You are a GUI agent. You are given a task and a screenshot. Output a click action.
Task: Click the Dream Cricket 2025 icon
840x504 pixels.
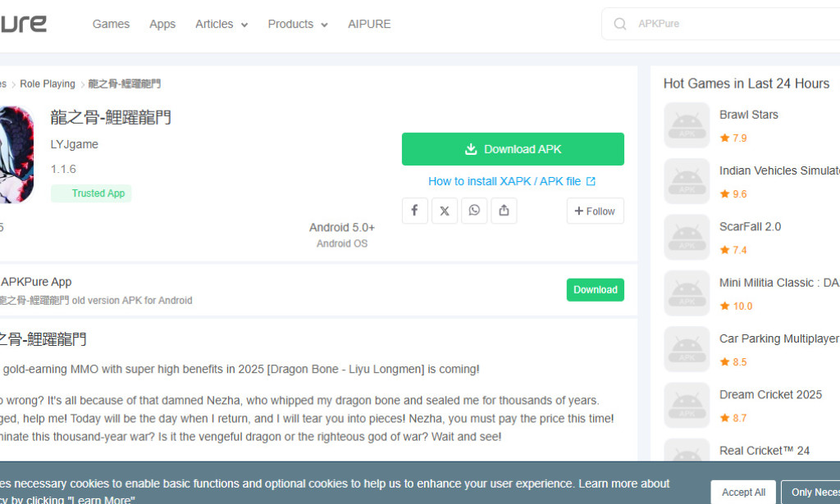pyautogui.click(x=687, y=406)
